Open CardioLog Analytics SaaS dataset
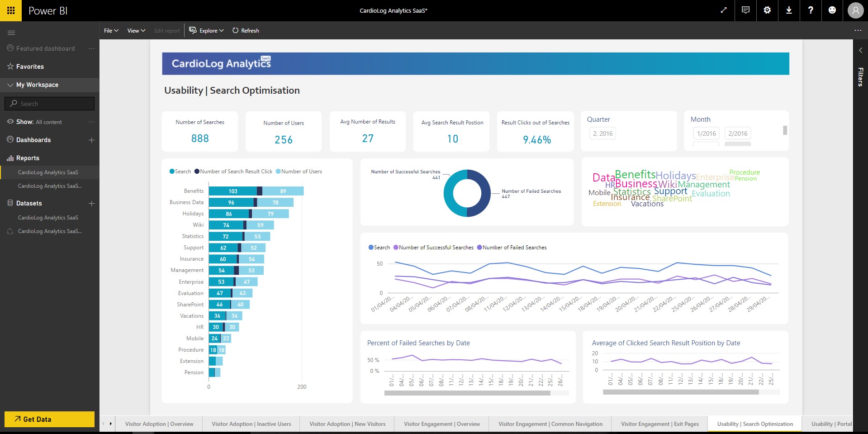The width and height of the screenshot is (868, 434). (48, 218)
